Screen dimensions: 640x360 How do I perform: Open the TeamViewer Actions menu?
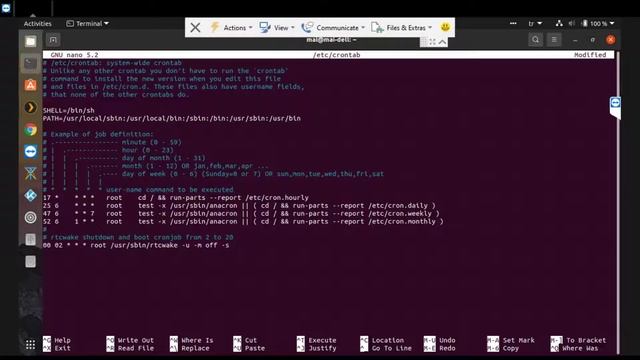(231, 28)
